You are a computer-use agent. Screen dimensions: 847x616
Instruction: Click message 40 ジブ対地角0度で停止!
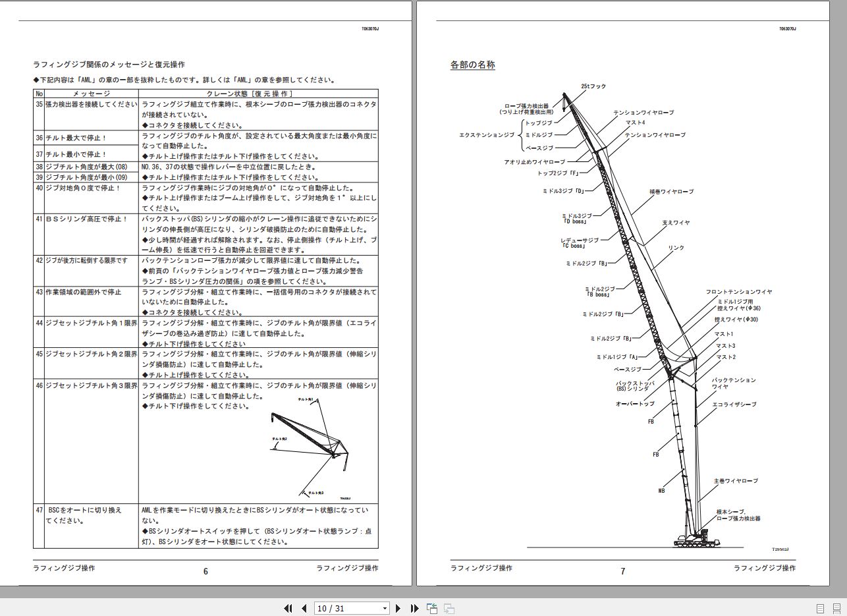tap(83, 188)
